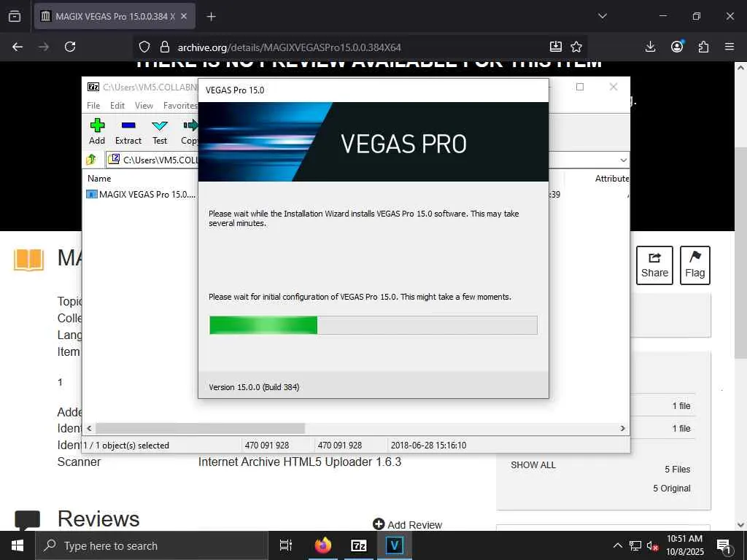
Task: Bookmark this page with the star icon
Action: (x=576, y=47)
